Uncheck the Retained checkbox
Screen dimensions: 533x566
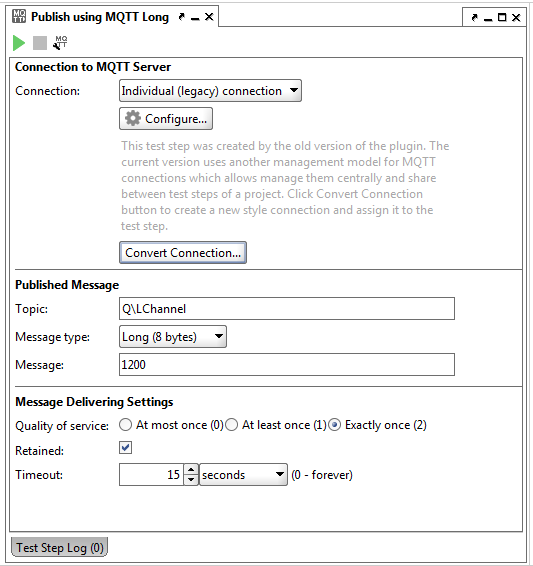click(126, 448)
